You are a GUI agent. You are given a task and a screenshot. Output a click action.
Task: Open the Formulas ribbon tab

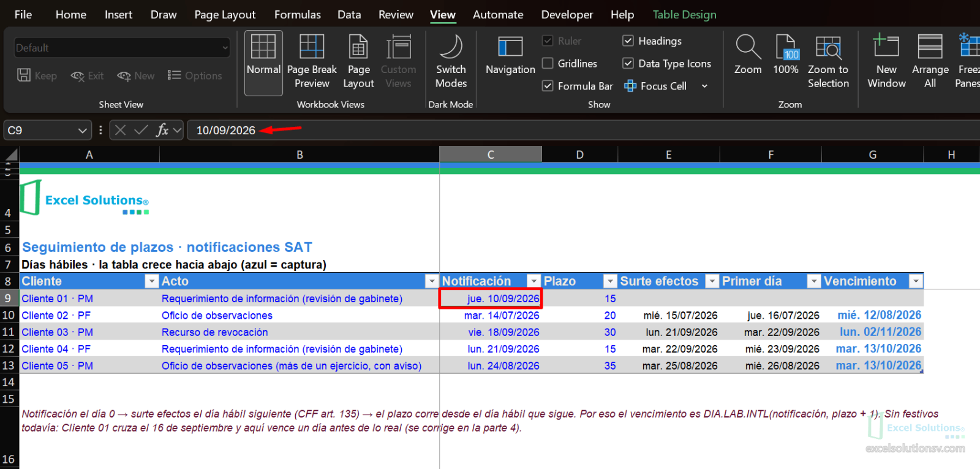coord(297,15)
